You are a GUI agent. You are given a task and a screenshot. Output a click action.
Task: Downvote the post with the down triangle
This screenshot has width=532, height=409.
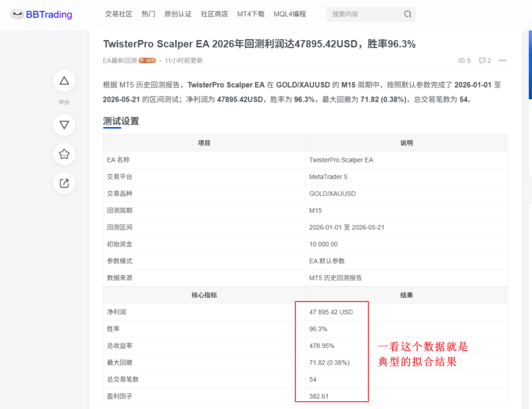(x=64, y=125)
